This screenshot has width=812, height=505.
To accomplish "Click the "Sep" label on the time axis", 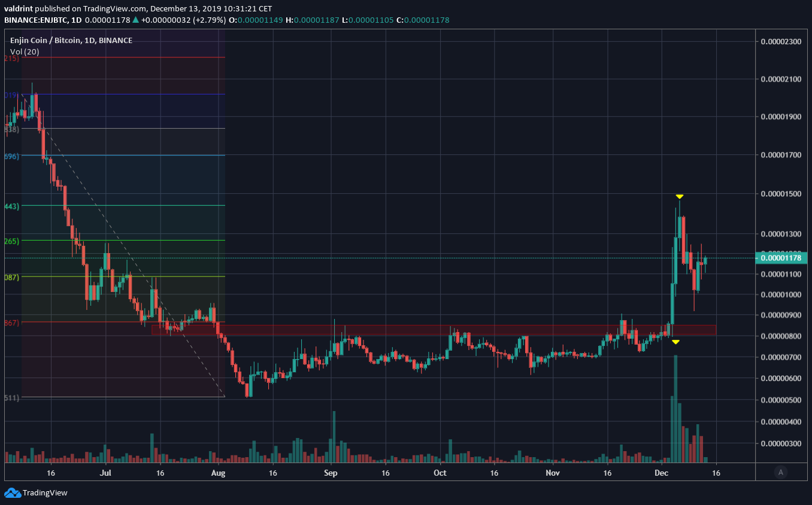I will pos(331,473).
